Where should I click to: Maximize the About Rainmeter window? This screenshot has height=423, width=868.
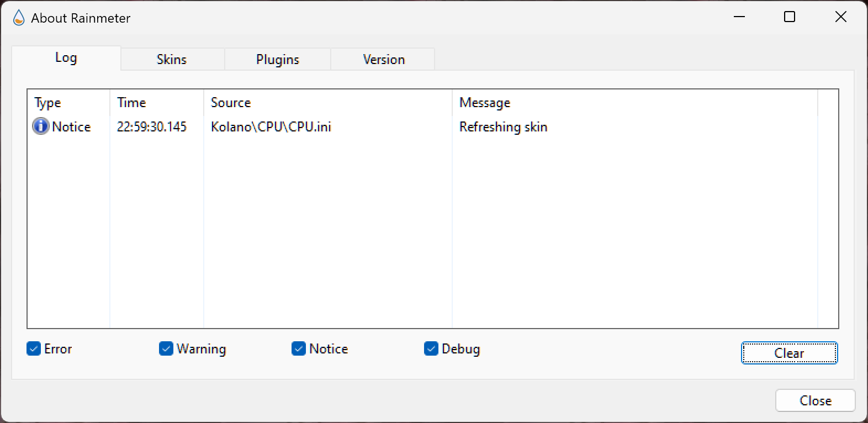790,17
